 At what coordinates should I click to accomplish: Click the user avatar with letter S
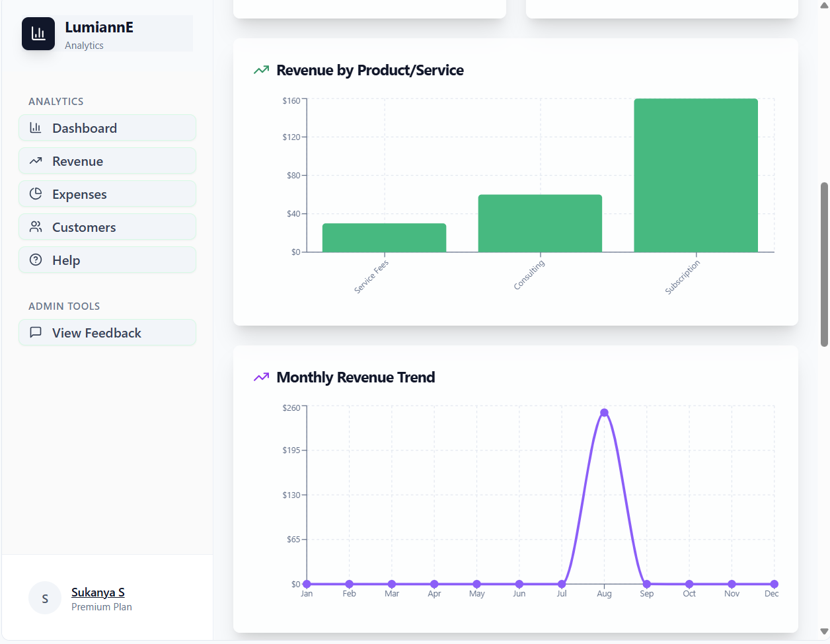click(45, 598)
